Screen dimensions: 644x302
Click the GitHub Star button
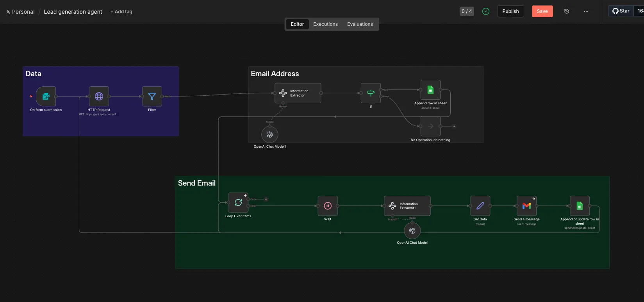pyautogui.click(x=621, y=11)
